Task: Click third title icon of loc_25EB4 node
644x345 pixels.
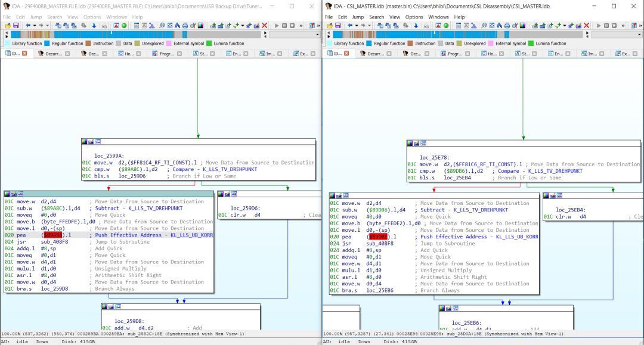Action: [559, 195]
